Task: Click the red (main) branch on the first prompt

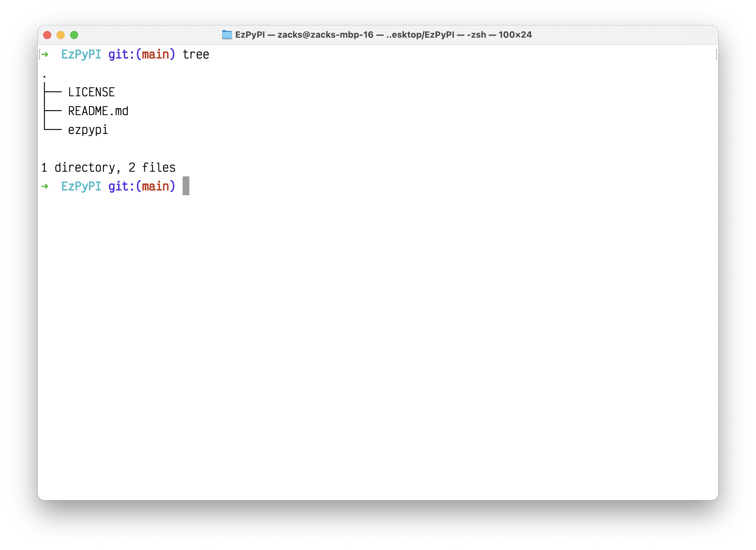Action: pos(155,54)
